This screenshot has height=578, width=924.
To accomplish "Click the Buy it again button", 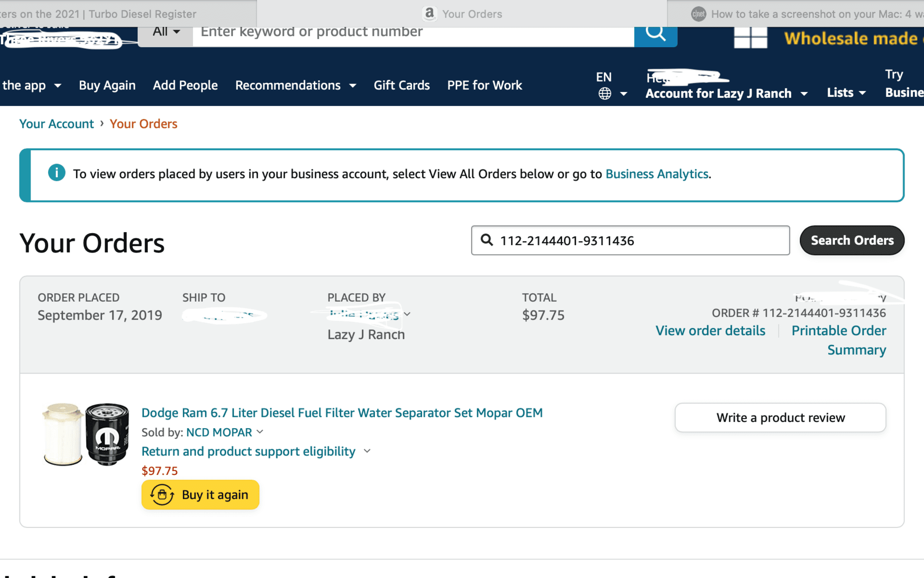I will (x=200, y=494).
